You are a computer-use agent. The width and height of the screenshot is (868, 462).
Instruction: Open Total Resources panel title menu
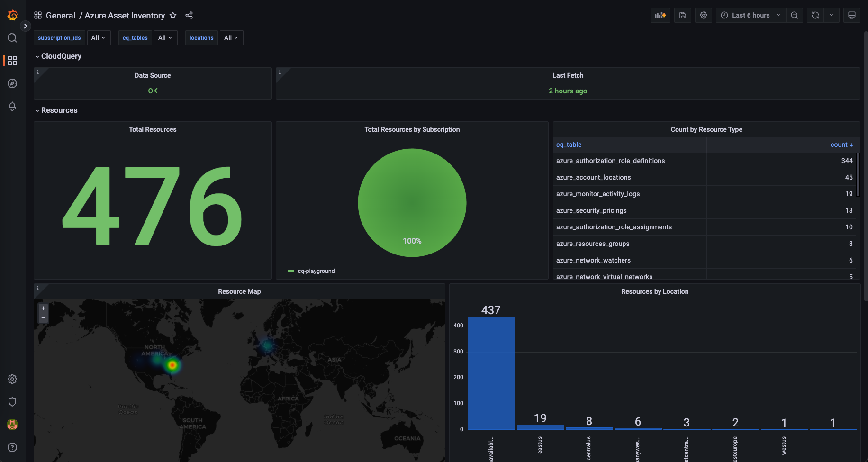153,129
